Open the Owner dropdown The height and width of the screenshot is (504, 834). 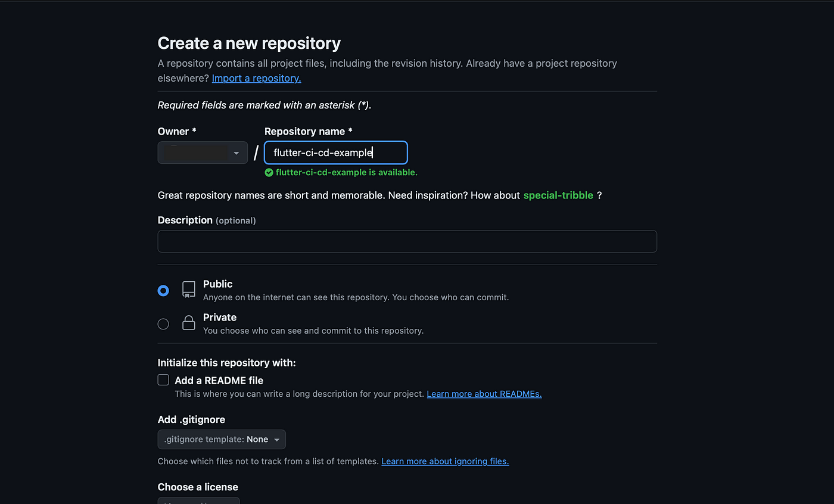[203, 153]
